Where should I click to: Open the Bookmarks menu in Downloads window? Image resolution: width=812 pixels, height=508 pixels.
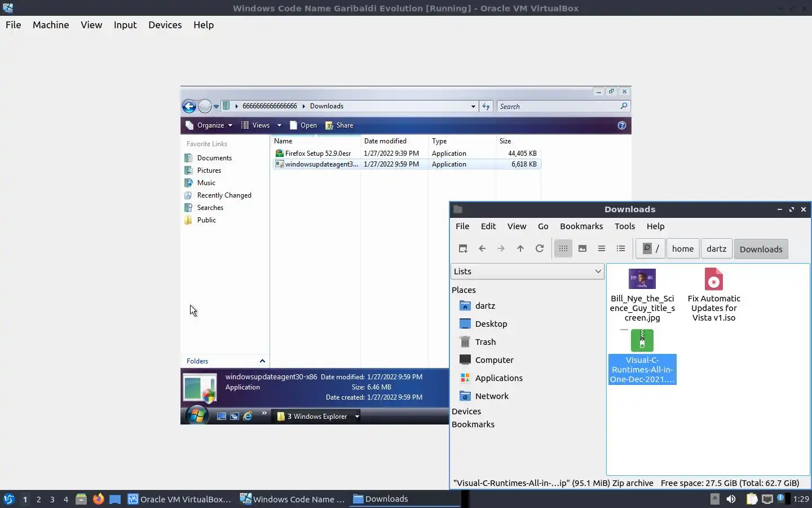pos(581,226)
